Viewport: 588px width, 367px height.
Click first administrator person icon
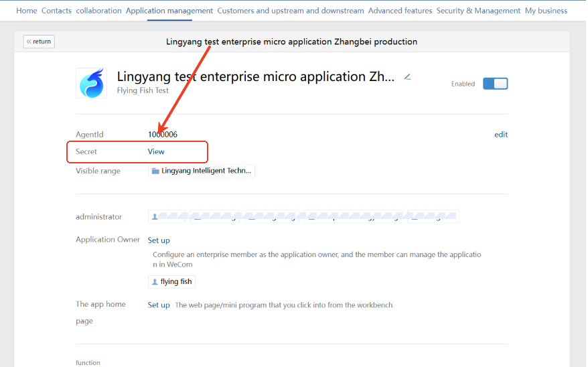pyautogui.click(x=155, y=217)
